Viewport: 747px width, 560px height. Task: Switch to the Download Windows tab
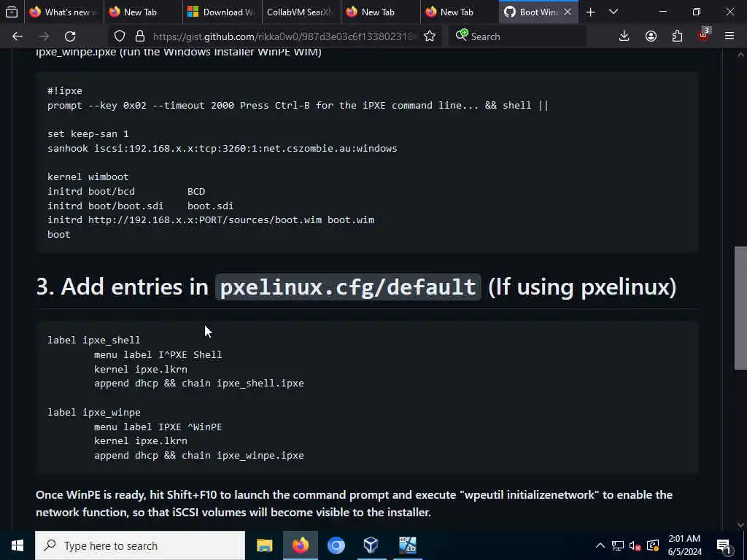pyautogui.click(x=222, y=12)
